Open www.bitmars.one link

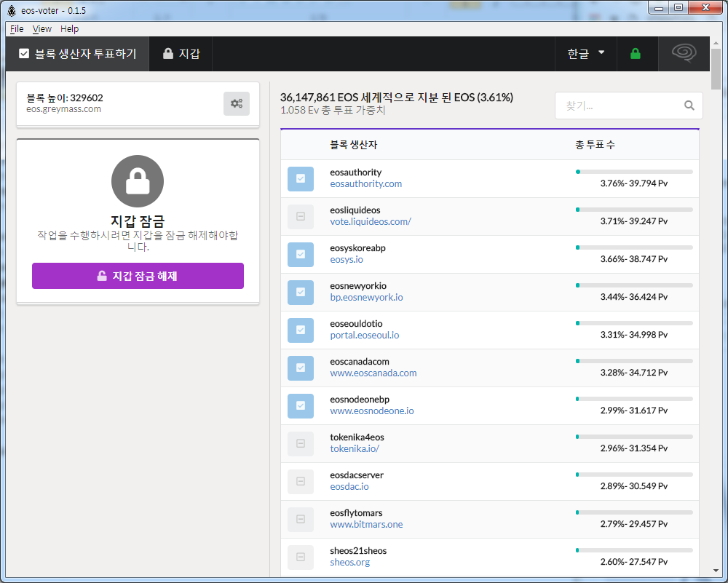pos(366,525)
